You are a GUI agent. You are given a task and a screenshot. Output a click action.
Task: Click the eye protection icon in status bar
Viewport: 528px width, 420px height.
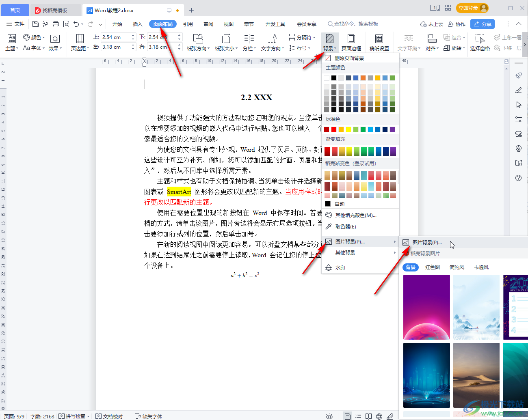(329, 416)
